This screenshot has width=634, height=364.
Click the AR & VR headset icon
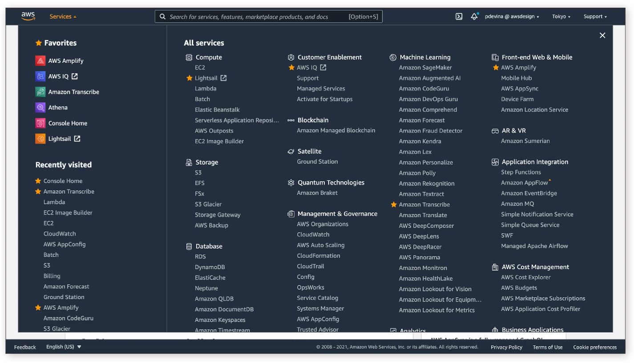pos(495,131)
